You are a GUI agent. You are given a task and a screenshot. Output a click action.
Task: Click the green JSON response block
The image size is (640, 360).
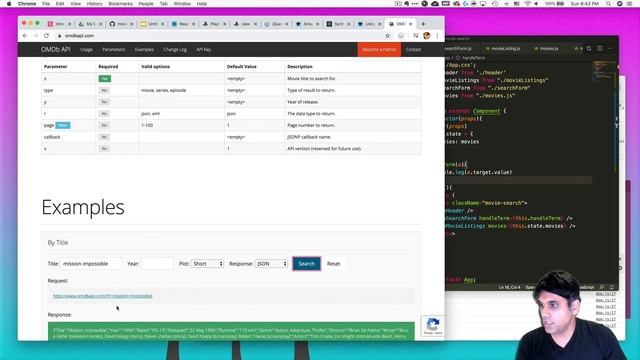231,331
